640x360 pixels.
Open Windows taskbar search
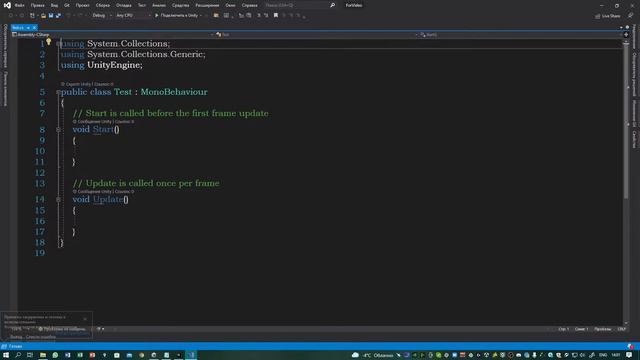[18, 355]
